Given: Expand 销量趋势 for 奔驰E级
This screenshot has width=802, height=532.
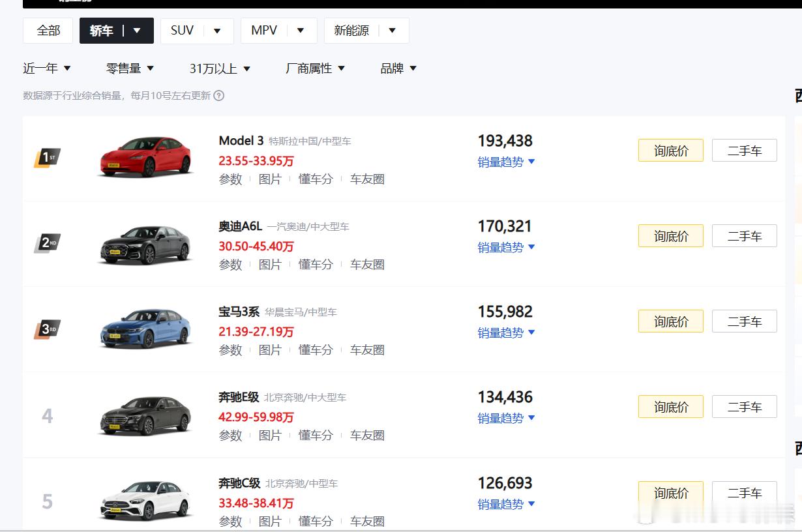Looking at the screenshot, I should (x=506, y=418).
